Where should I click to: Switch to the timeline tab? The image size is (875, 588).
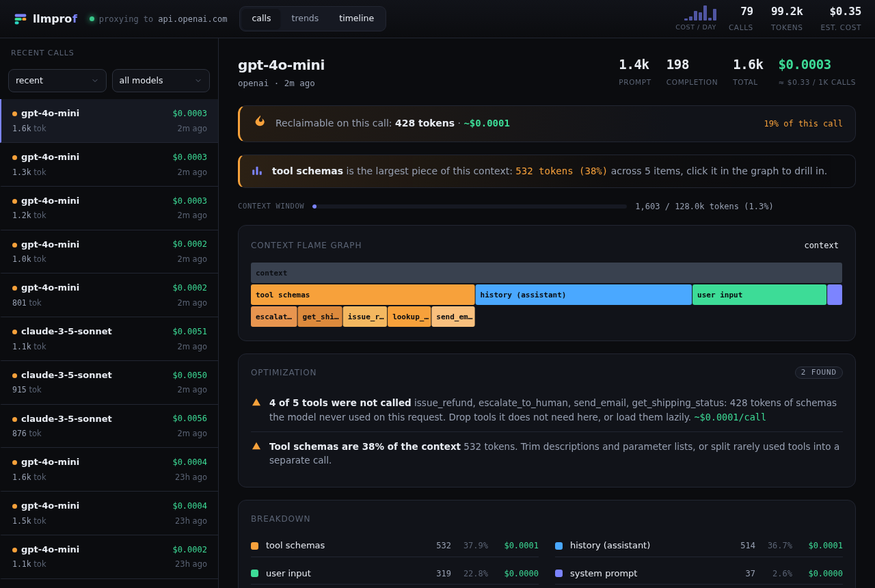click(356, 18)
